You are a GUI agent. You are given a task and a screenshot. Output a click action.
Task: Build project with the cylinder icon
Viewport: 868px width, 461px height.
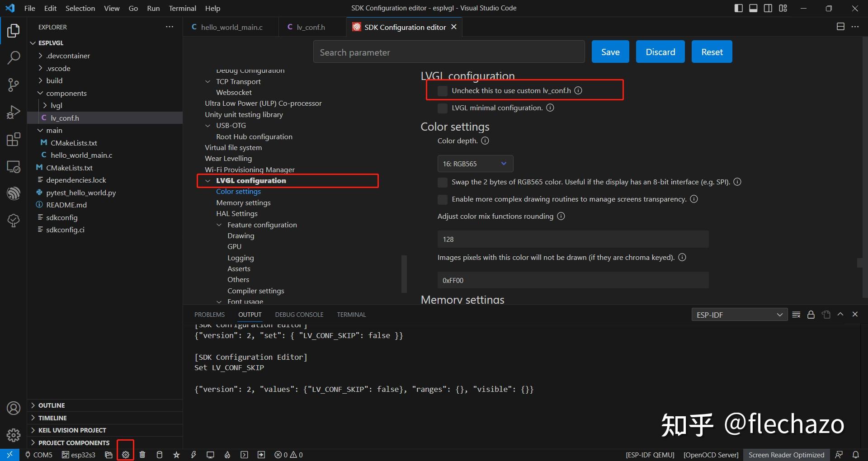(x=159, y=455)
